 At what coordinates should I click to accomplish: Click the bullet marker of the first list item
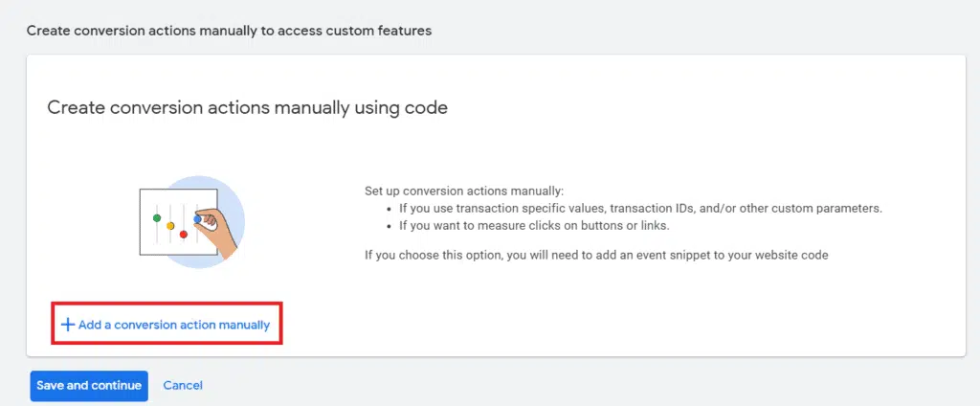click(x=389, y=208)
